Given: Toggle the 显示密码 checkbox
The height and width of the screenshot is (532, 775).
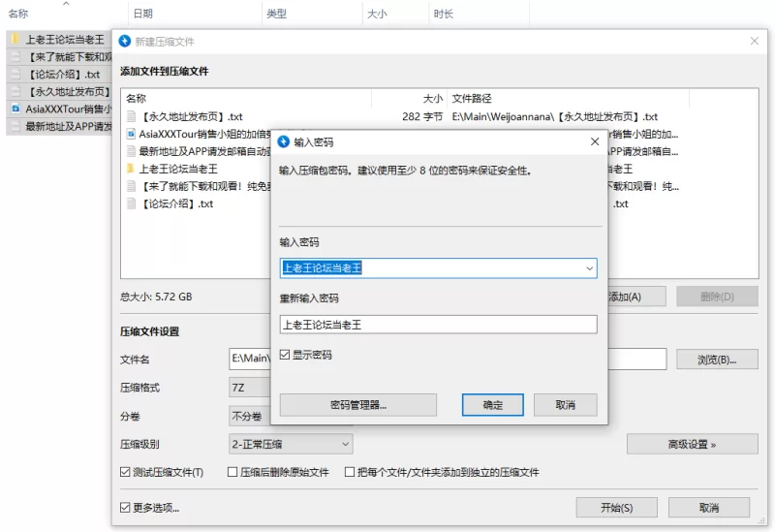Looking at the screenshot, I should (x=285, y=355).
